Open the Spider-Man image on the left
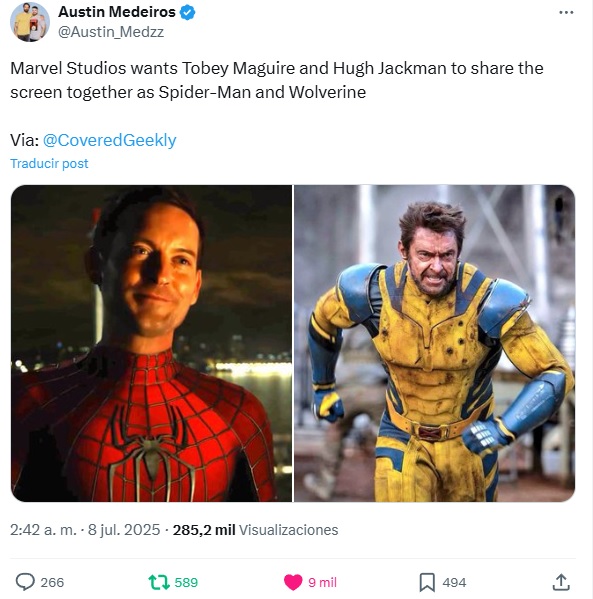This screenshot has height=599, width=593. click(151, 343)
